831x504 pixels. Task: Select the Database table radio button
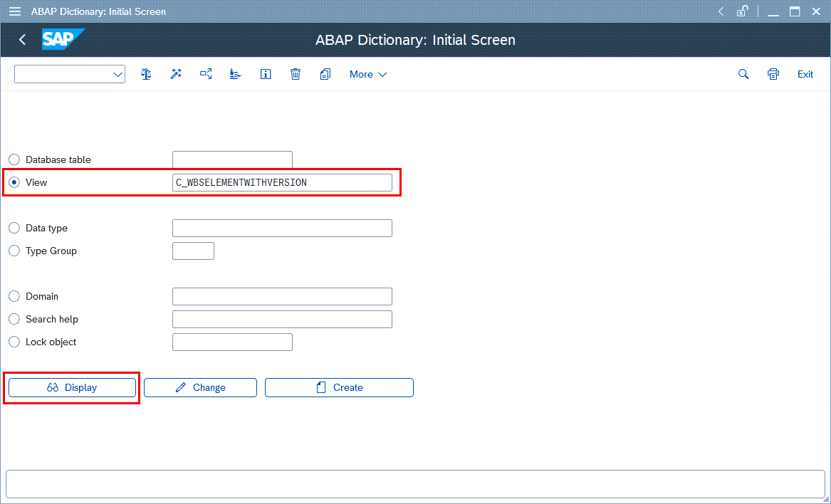14,159
